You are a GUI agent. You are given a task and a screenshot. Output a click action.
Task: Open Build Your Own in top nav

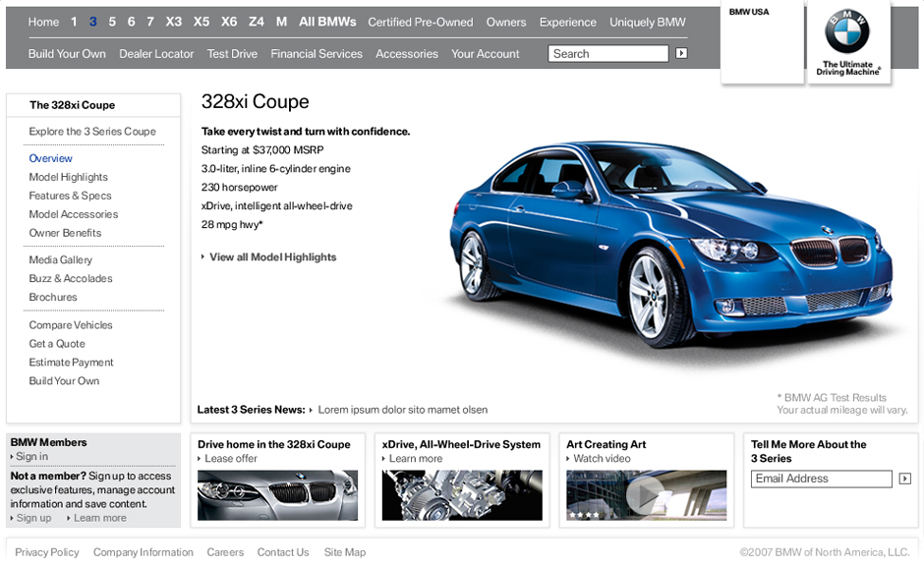(67, 54)
